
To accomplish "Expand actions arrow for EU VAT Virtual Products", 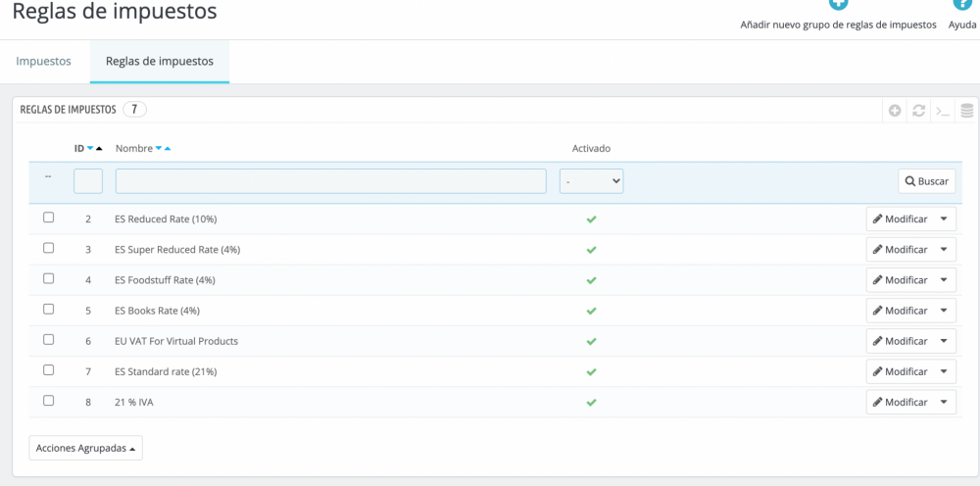I will (x=944, y=341).
